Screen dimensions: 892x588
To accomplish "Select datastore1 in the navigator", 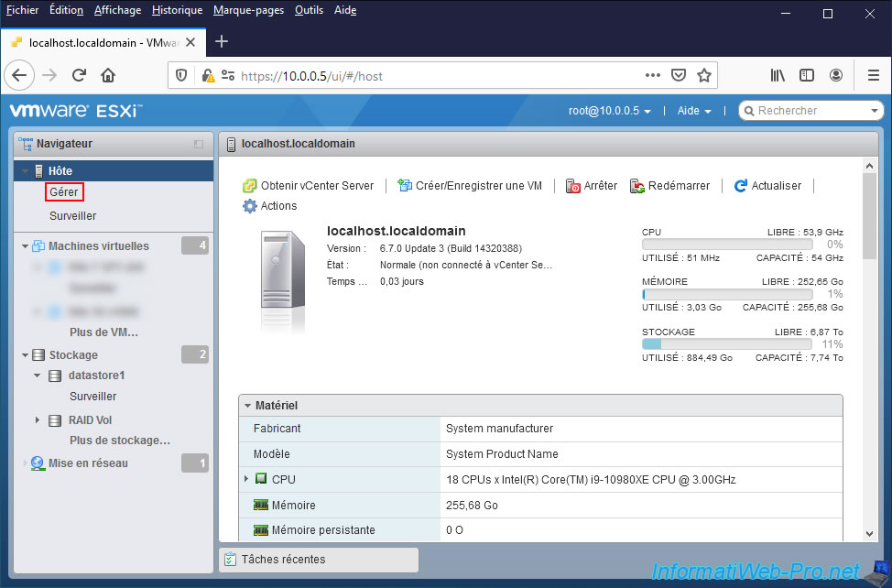I will [x=96, y=376].
